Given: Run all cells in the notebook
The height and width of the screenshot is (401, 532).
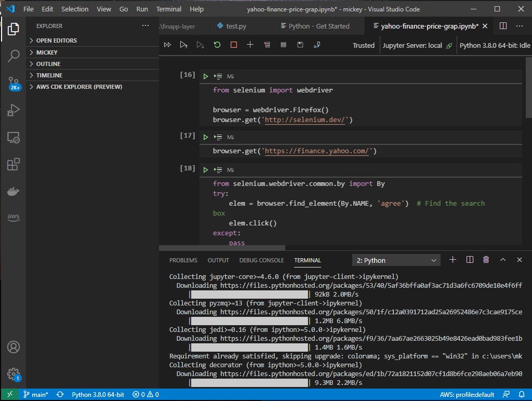Looking at the screenshot, I should (x=167, y=45).
